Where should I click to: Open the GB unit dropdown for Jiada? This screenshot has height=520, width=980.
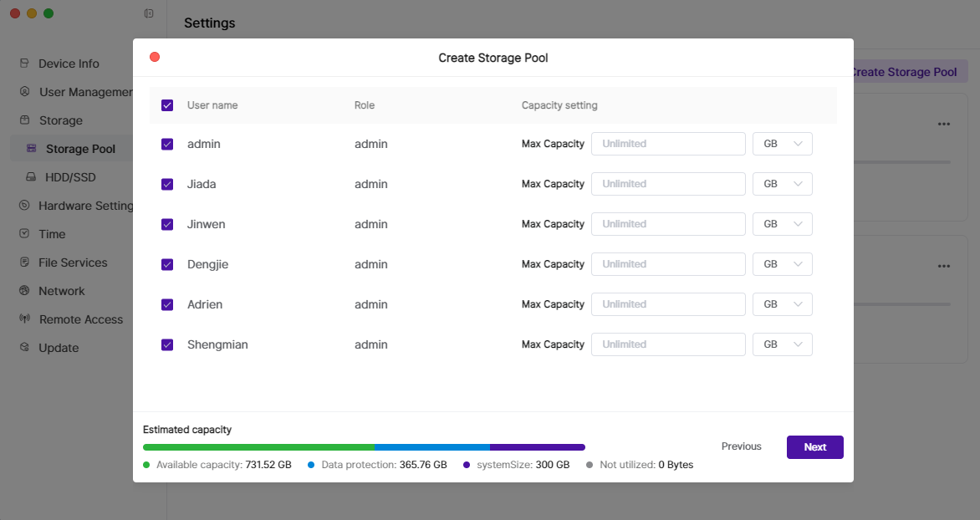tap(783, 184)
